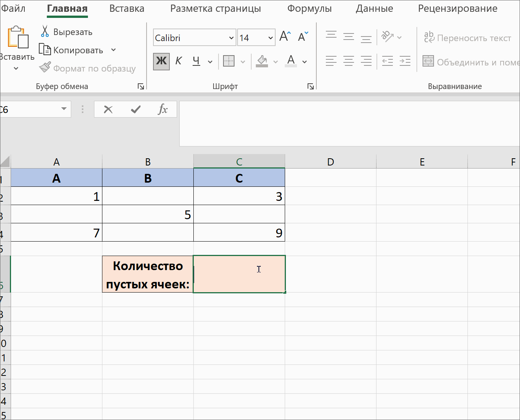This screenshot has height=420, width=520.
Task: Switch to the Данные tab
Action: click(375, 8)
